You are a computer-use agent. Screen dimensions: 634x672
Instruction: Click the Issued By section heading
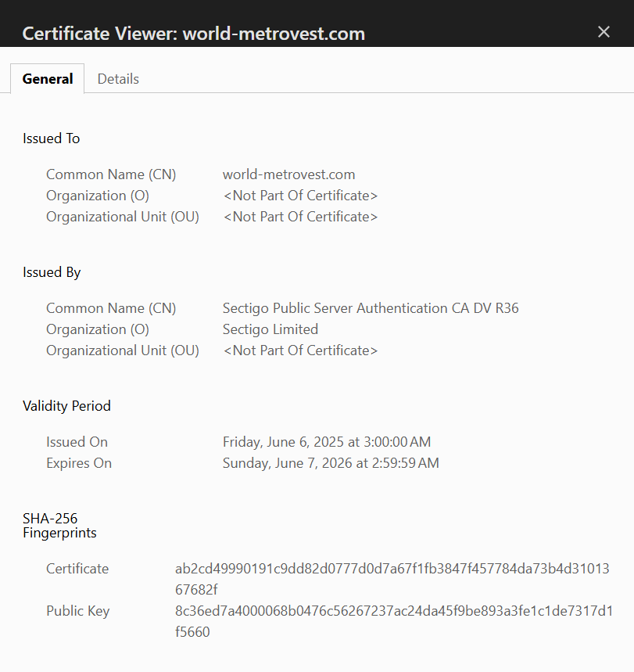coord(52,272)
